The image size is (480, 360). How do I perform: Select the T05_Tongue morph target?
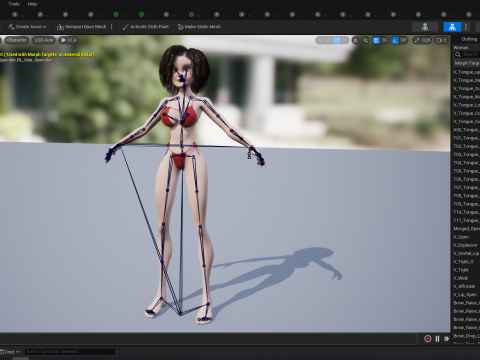[x=466, y=171]
